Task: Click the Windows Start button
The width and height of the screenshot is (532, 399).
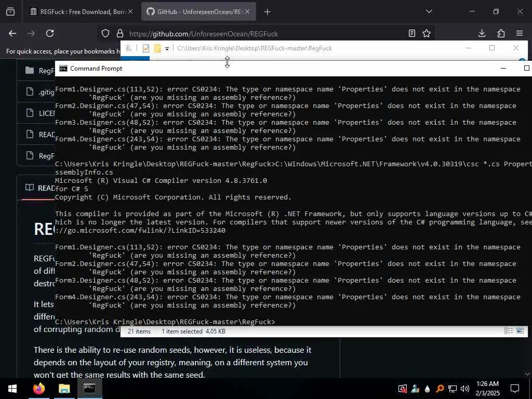Action: (x=12, y=389)
